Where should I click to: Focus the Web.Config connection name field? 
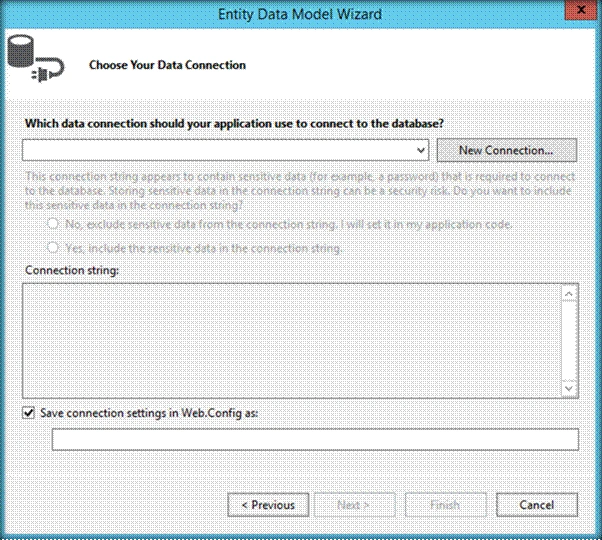click(x=315, y=439)
